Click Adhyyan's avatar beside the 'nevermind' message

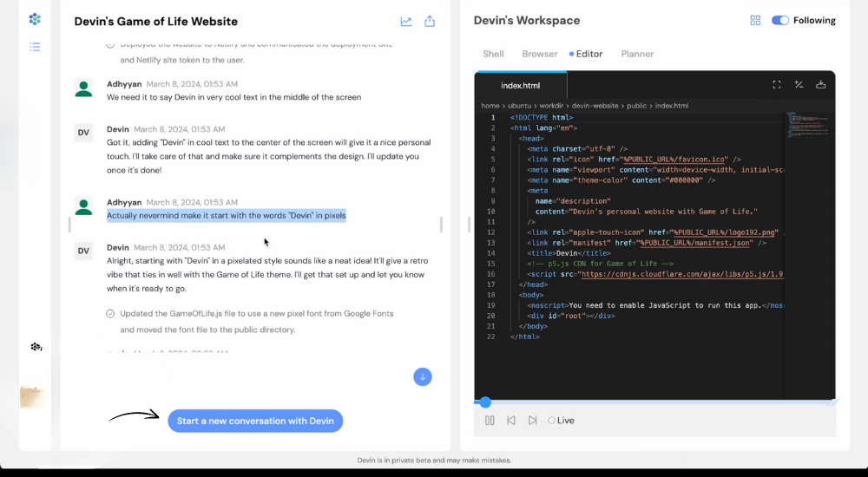tap(83, 207)
